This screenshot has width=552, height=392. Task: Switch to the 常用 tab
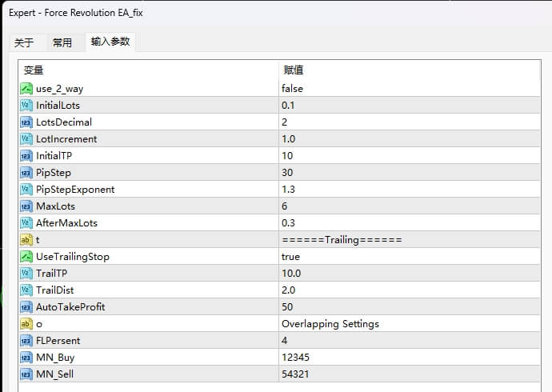click(x=62, y=43)
